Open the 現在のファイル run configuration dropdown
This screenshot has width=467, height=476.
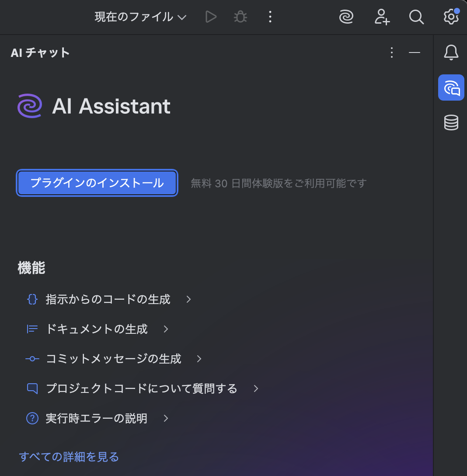click(140, 17)
